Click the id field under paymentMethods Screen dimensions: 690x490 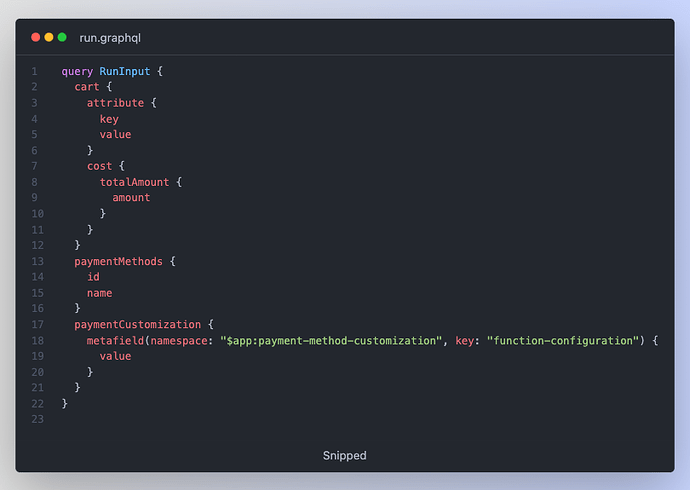tap(93, 277)
